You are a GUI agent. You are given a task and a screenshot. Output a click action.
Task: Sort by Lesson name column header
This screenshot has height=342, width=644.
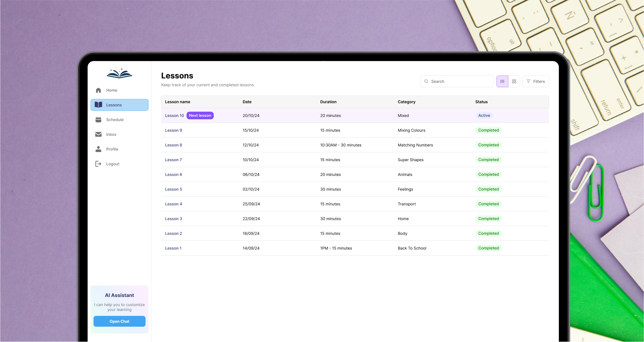coord(178,102)
